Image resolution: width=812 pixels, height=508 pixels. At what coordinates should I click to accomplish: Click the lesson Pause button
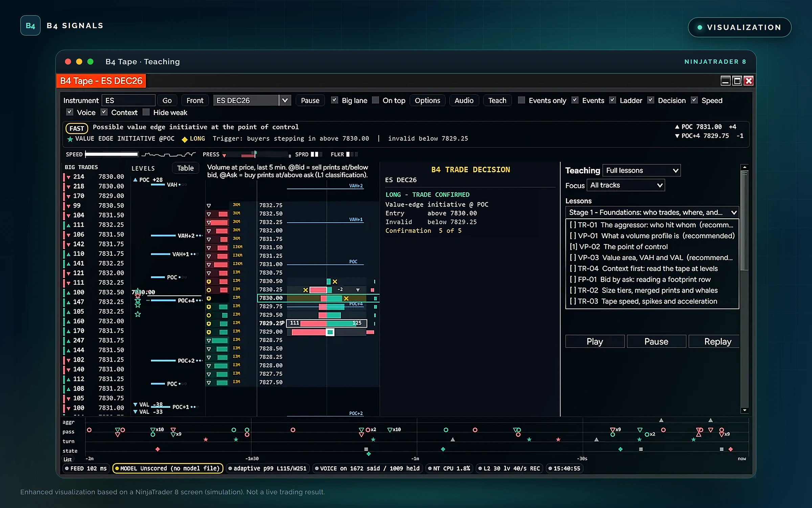[656, 341]
